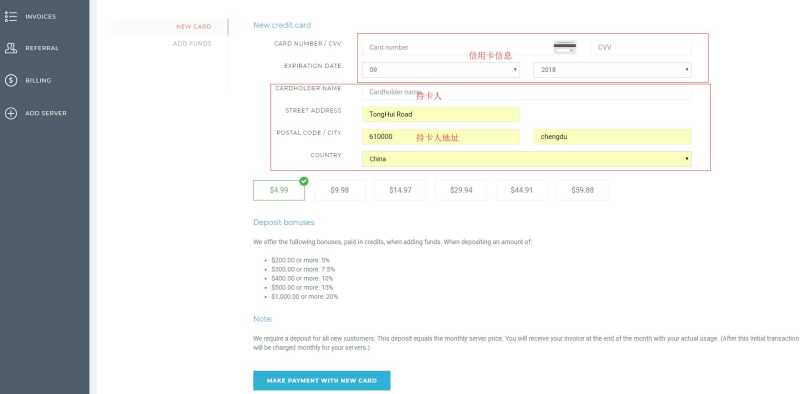The height and width of the screenshot is (394, 800).
Task: Click the $400.00 or more bonus line
Action: (x=302, y=279)
